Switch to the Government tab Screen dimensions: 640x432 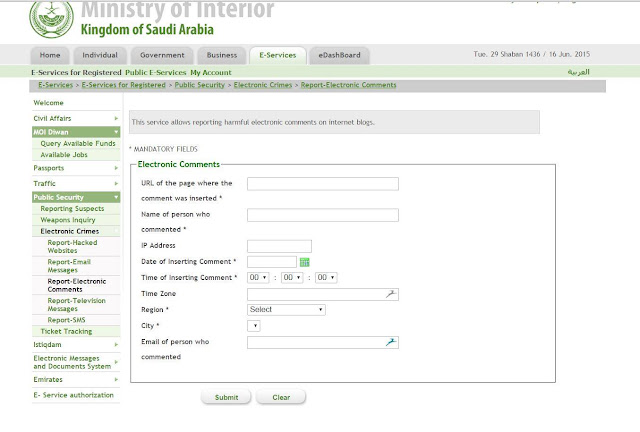pos(162,55)
